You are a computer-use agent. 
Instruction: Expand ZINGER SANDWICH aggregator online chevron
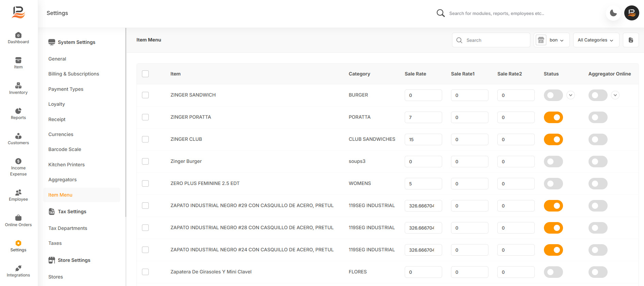615,95
